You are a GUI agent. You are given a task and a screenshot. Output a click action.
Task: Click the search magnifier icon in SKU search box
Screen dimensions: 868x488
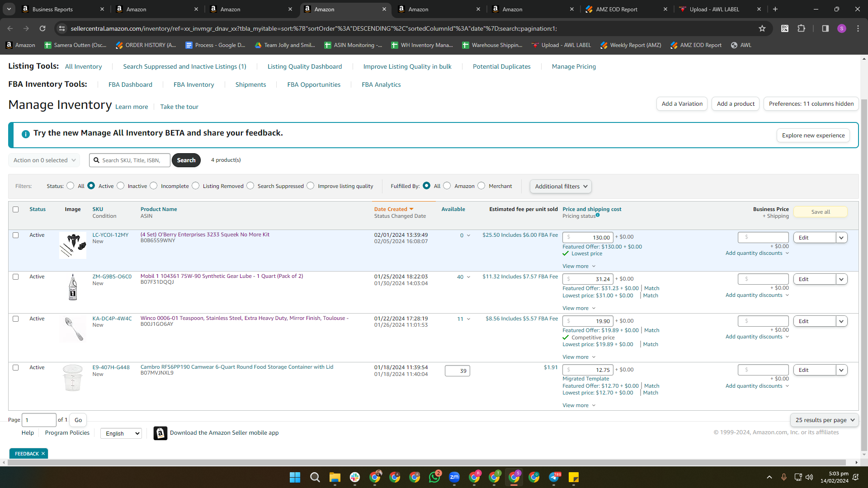96,160
